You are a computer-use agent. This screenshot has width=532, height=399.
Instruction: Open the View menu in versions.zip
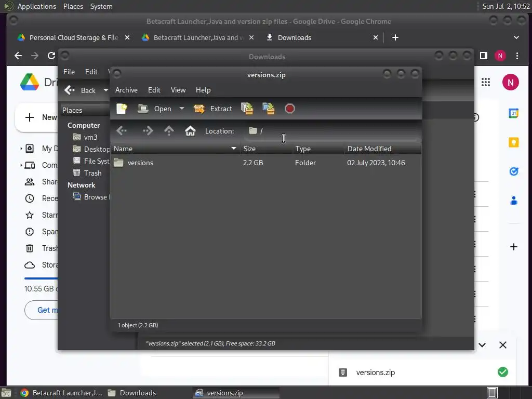click(178, 90)
